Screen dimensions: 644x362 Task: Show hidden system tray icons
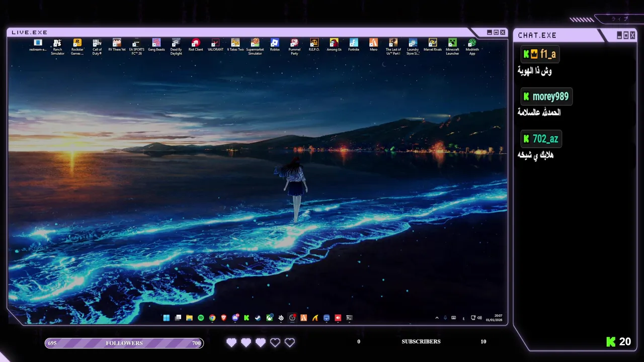(437, 318)
